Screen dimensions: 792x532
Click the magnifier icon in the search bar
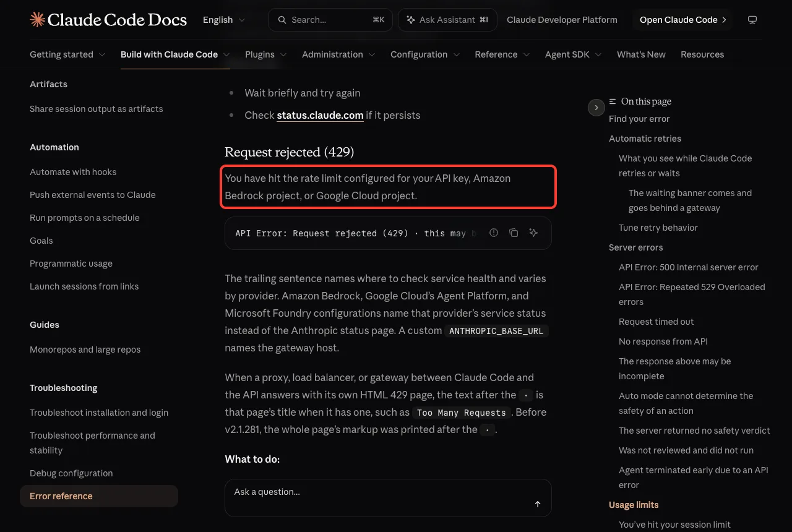click(x=282, y=20)
